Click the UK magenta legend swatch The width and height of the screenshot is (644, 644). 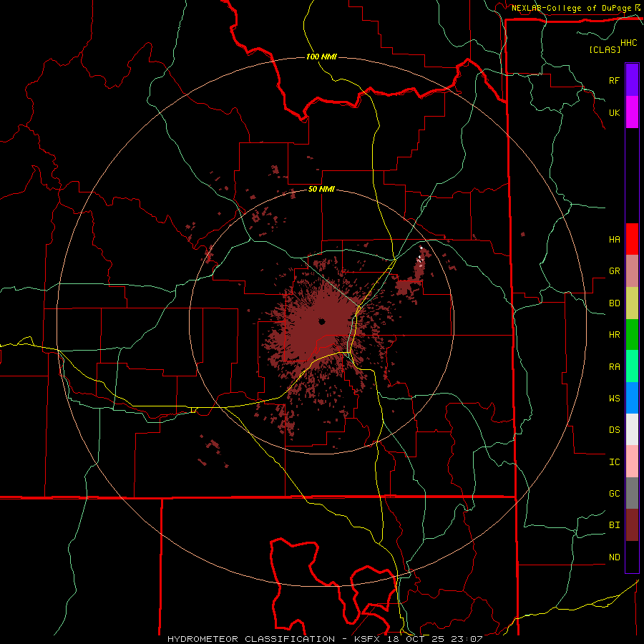click(x=632, y=112)
